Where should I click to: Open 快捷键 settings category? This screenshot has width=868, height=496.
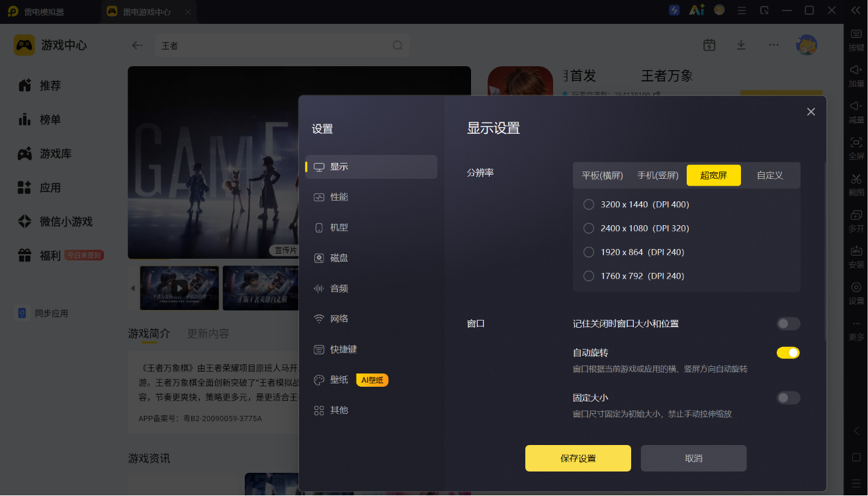371,350
